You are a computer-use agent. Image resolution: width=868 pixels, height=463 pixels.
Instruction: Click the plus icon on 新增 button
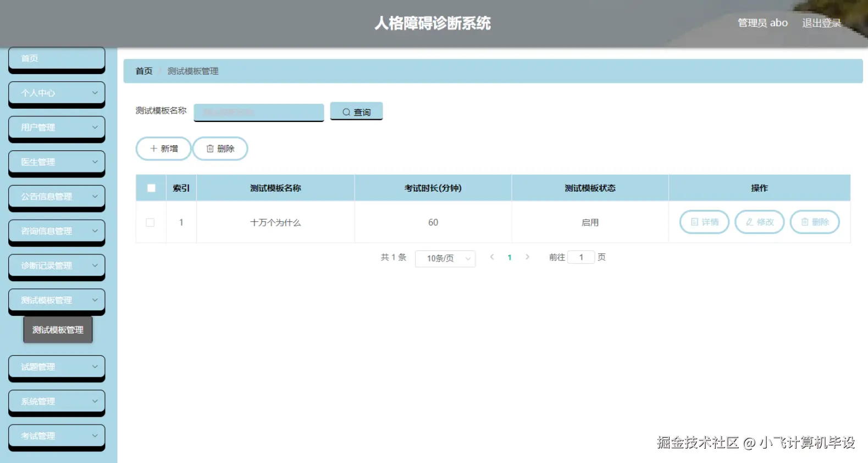154,148
